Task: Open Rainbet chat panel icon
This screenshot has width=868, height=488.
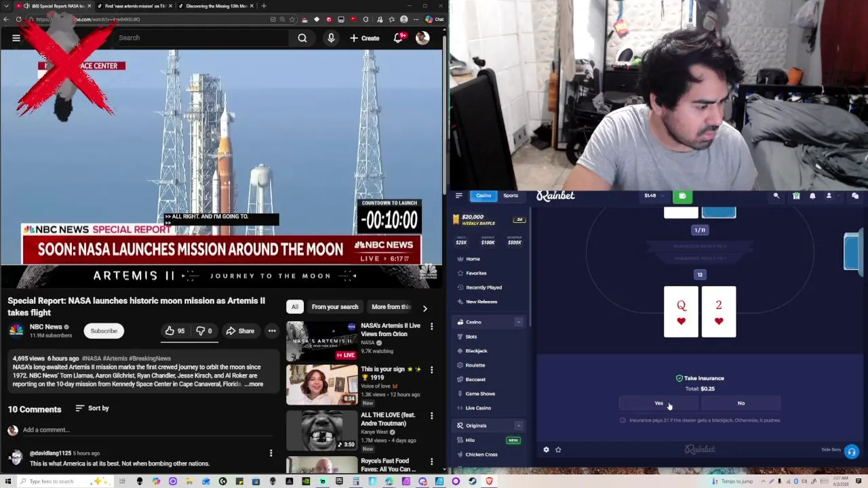Action: pyautogui.click(x=855, y=196)
